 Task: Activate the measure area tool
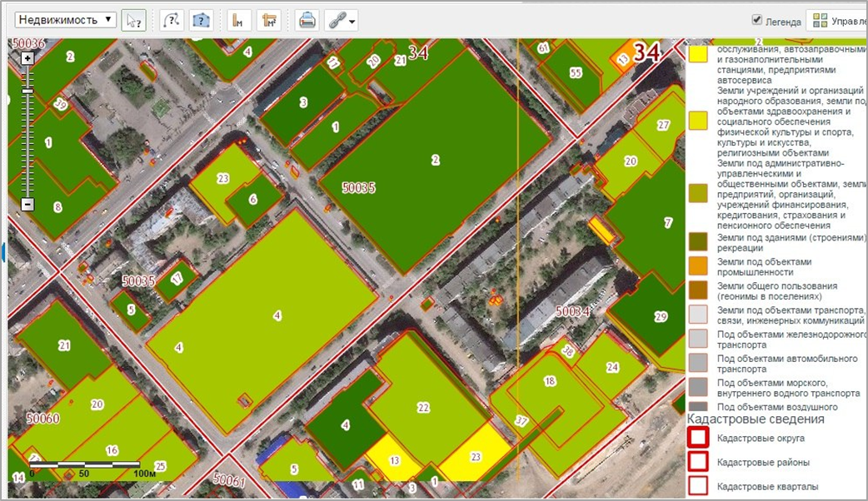[269, 21]
